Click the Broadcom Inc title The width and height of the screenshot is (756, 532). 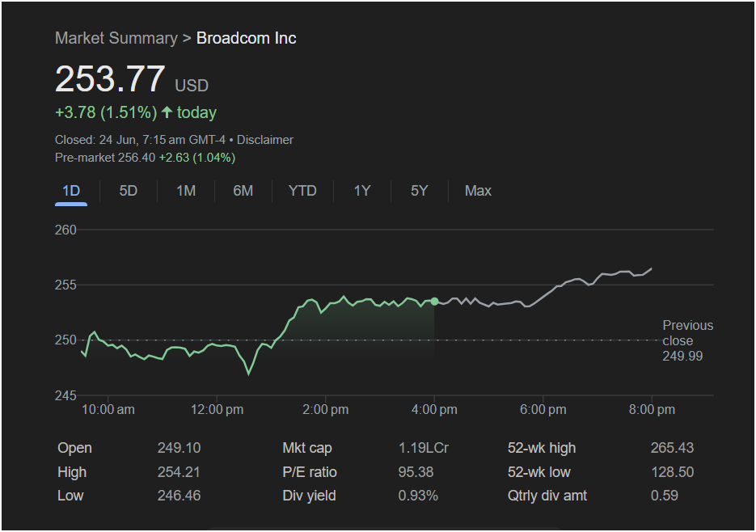[246, 38]
